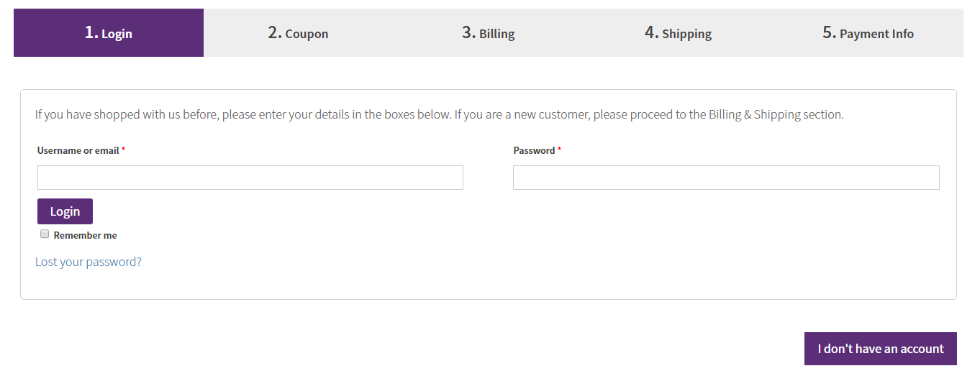Screen dimensions: 980x371
Task: Jump to the 5. Payment Info step
Action: tap(868, 33)
